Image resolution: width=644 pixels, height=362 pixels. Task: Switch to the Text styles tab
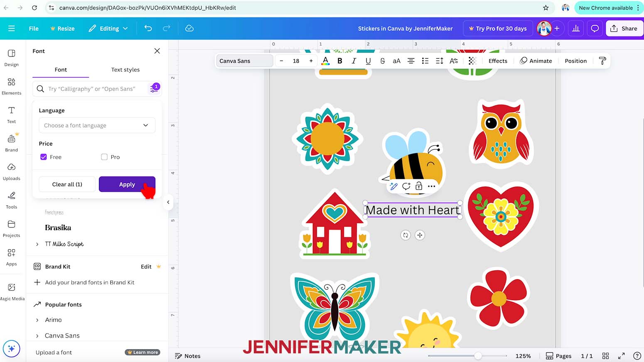(125, 70)
